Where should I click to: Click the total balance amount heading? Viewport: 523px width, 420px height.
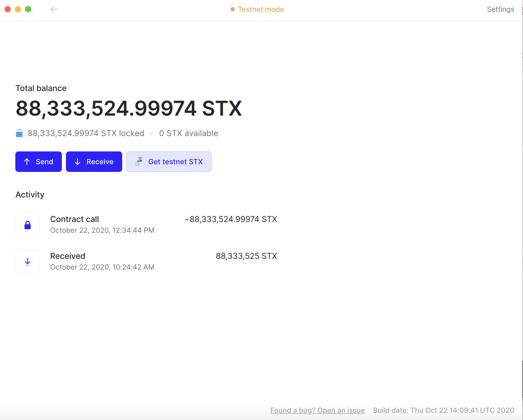129,109
